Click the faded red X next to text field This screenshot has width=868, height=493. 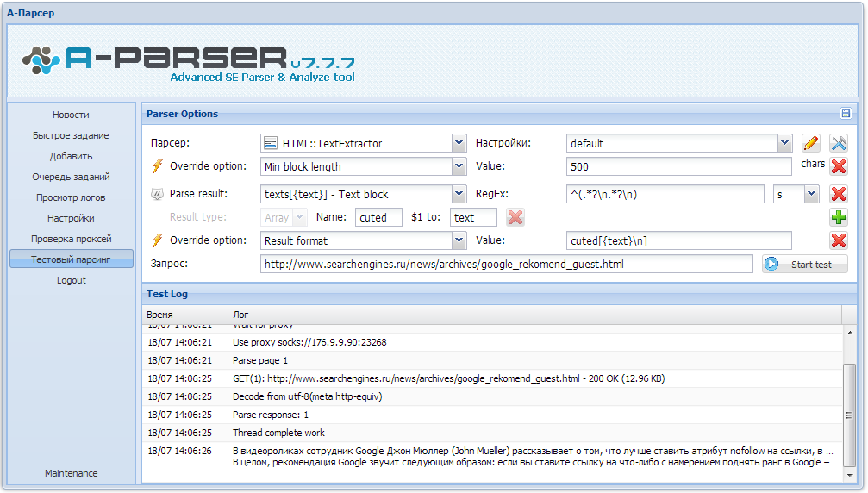tap(515, 217)
